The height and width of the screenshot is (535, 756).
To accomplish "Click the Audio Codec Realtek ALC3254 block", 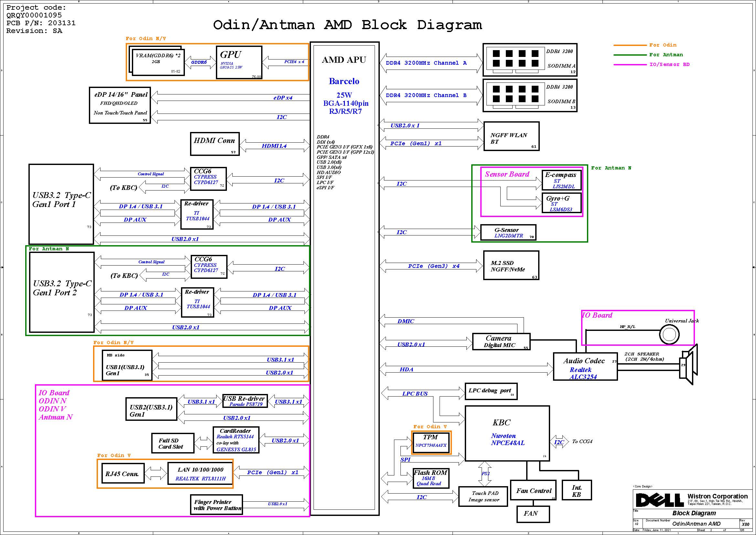I will pyautogui.click(x=585, y=367).
